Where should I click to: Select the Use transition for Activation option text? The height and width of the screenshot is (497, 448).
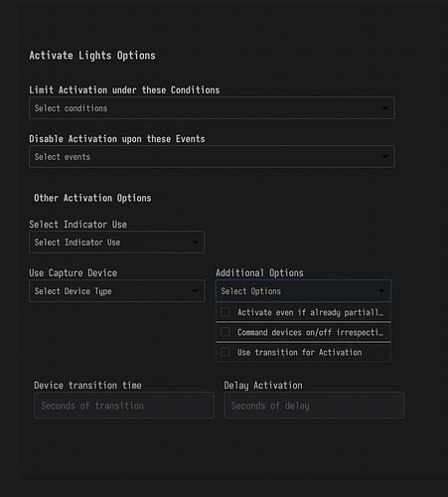(x=299, y=352)
